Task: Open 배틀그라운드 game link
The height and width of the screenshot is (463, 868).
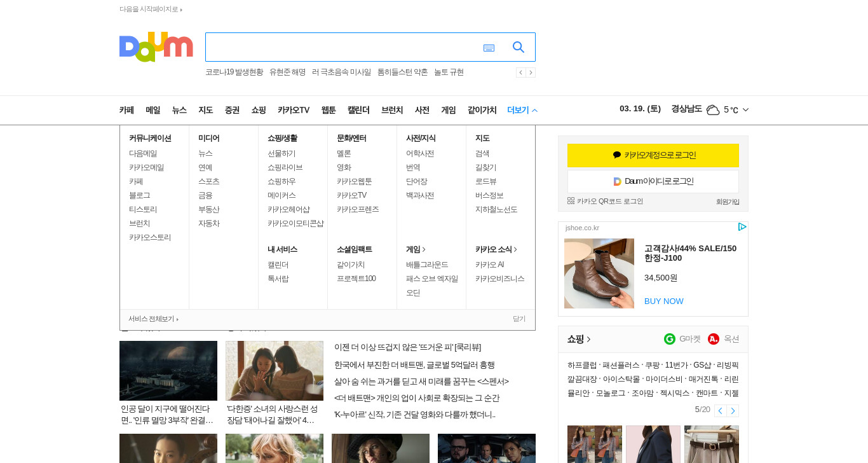Action: [427, 265]
